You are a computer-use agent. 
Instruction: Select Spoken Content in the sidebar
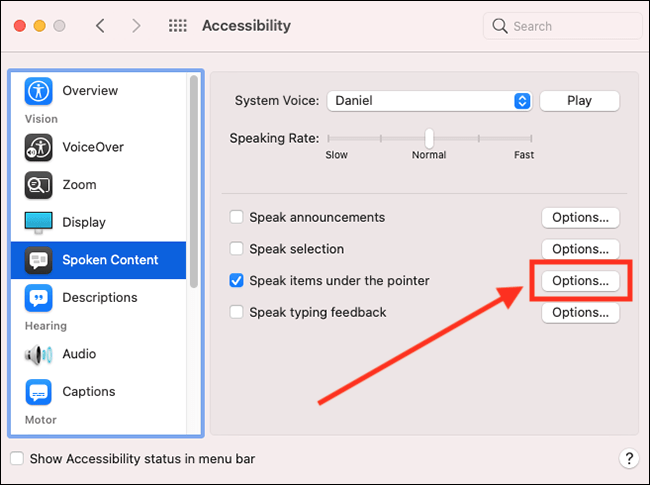point(98,260)
